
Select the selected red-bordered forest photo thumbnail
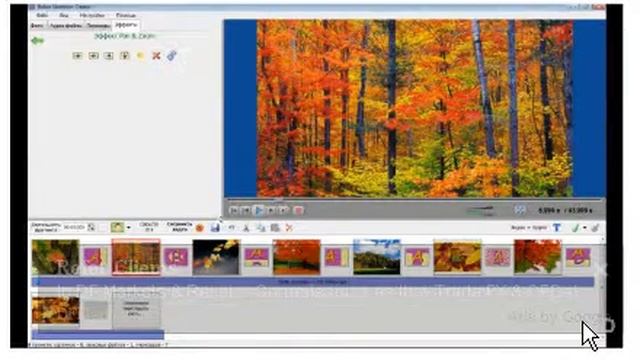136,257
